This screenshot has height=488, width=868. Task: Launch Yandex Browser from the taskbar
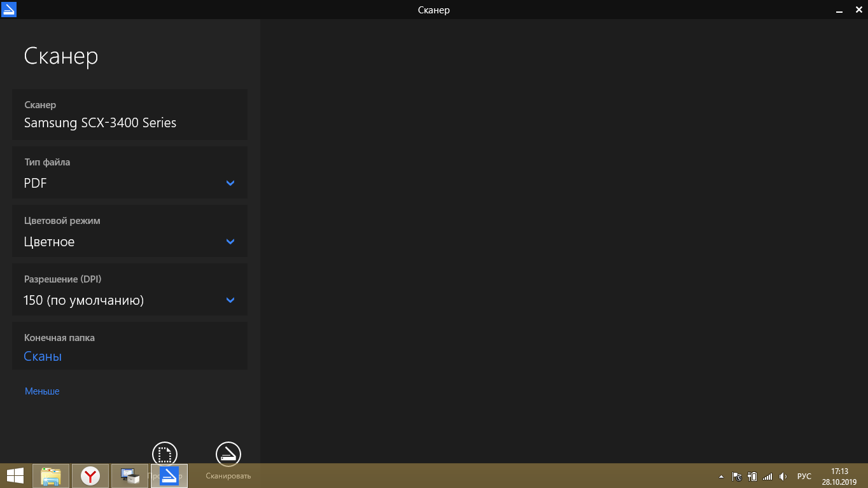(90, 476)
